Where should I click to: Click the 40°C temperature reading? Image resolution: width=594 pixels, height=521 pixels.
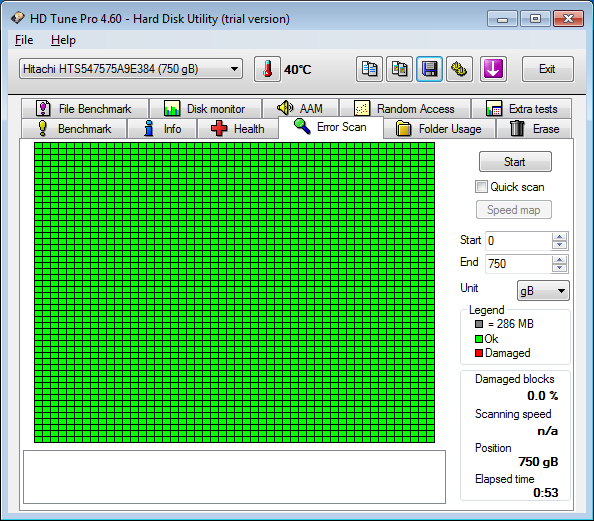coord(298,70)
